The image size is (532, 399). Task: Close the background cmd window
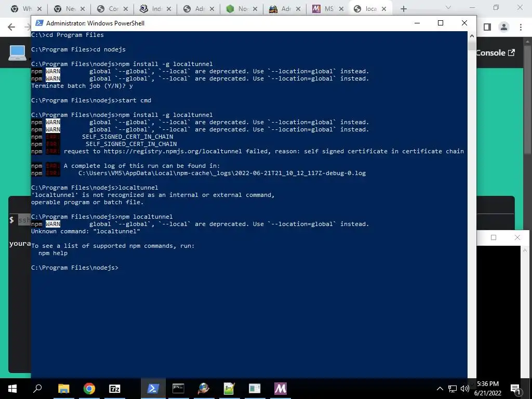517,237
